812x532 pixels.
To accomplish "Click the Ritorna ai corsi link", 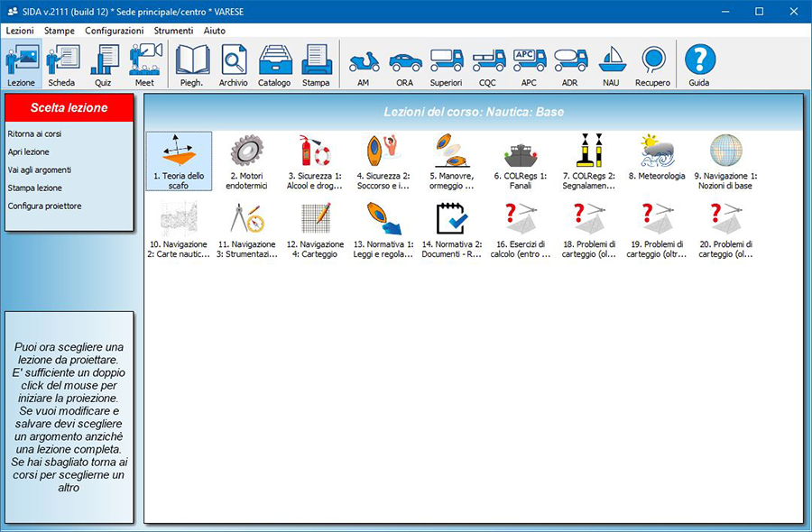I will click(34, 133).
